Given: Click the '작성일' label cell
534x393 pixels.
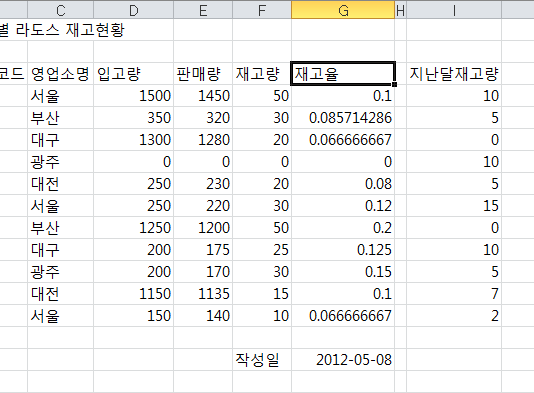Looking at the screenshot, I should pos(262,360).
